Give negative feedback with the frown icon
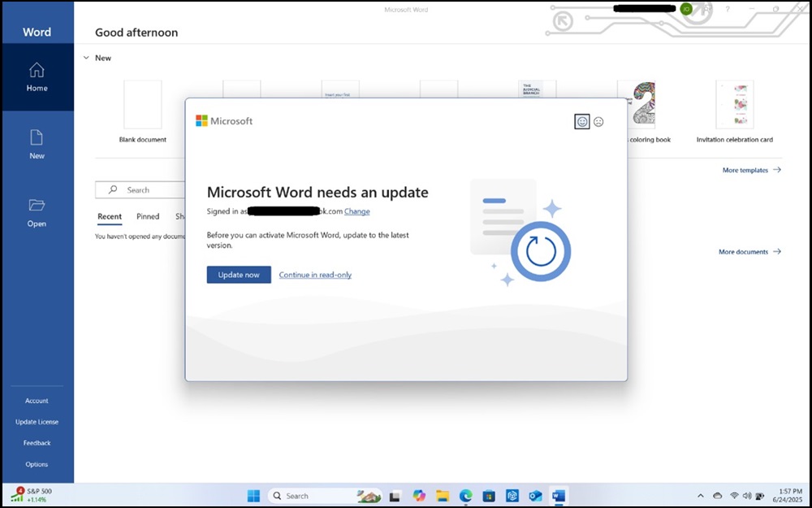This screenshot has width=812, height=508. (x=598, y=121)
